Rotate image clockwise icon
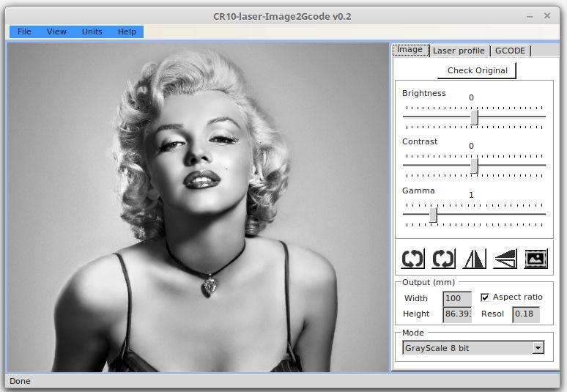Image resolution: width=567 pixels, height=392 pixels. (x=444, y=259)
